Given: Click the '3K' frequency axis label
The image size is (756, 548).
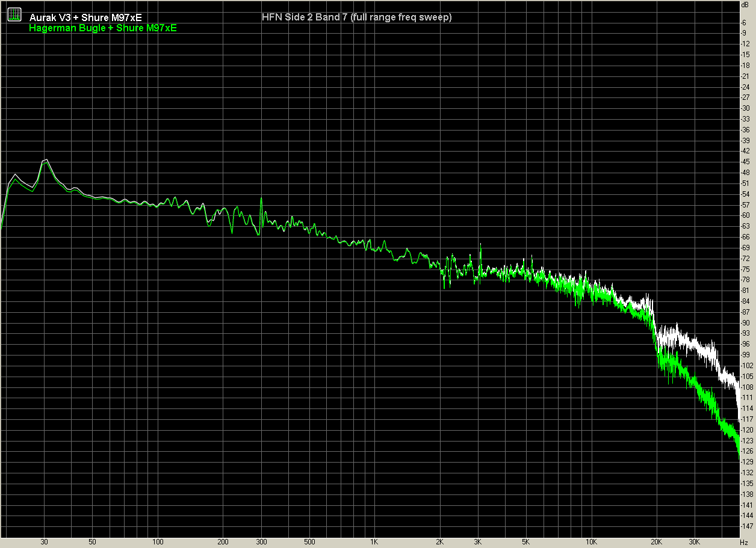Looking at the screenshot, I should tap(478, 543).
